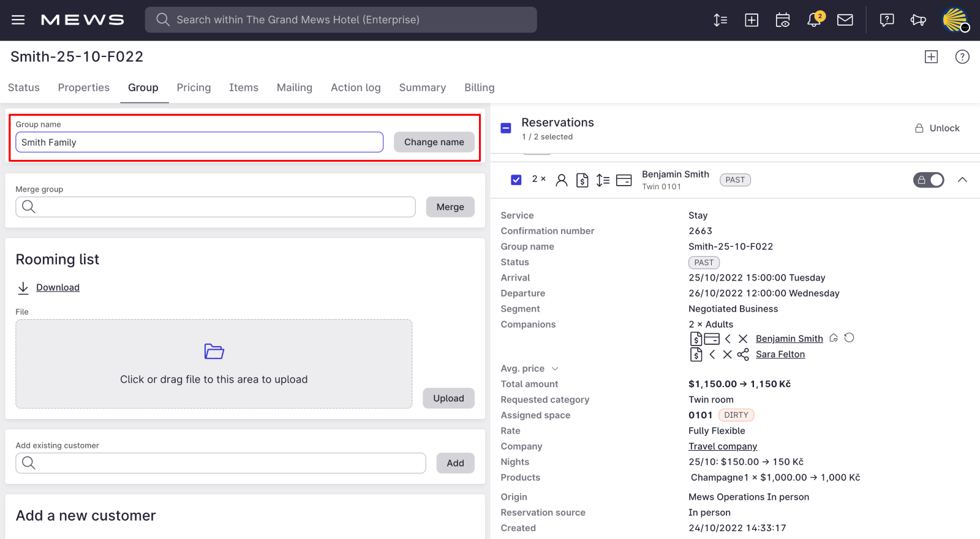Open the notifications bell
The width and height of the screenshot is (980, 539).
click(x=814, y=20)
